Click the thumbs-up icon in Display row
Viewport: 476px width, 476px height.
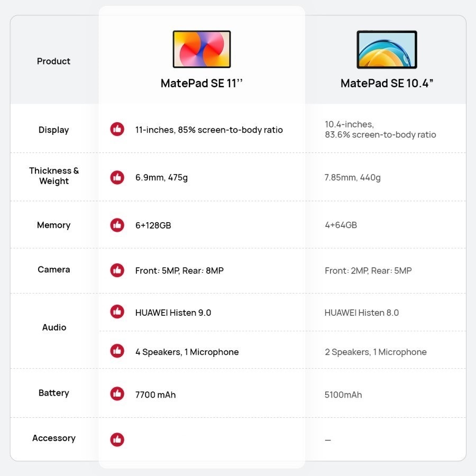117,130
